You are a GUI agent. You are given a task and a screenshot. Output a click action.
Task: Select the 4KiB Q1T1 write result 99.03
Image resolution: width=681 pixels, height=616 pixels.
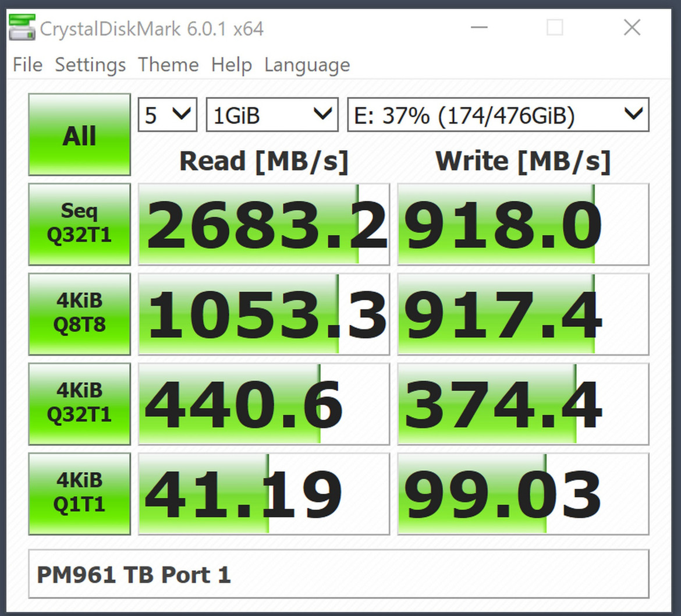(x=523, y=494)
